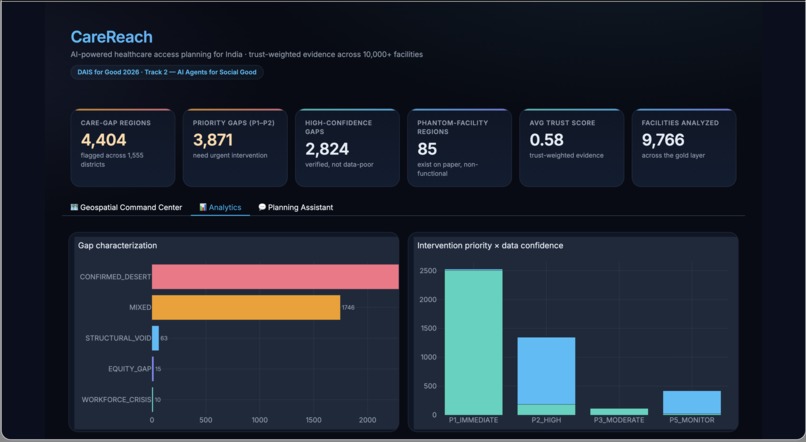
Task: Click the WORKFORCE_CRISIS bar
Action: coord(153,399)
